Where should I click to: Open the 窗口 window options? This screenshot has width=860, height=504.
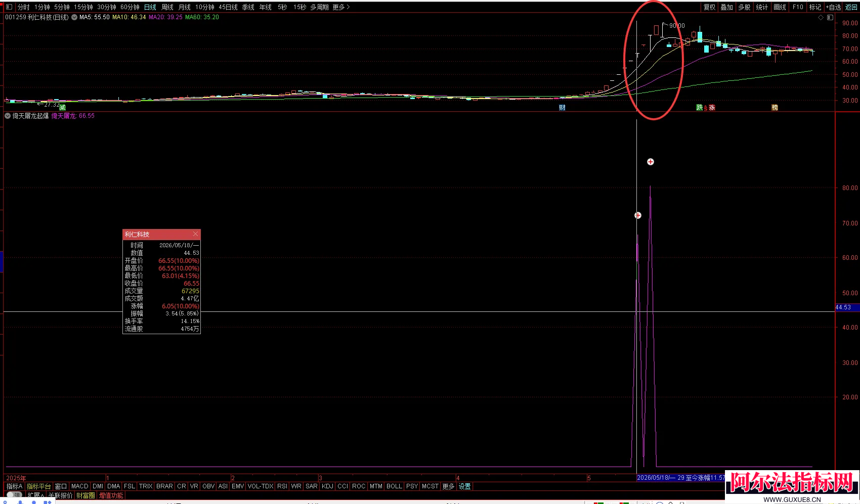tap(61, 486)
